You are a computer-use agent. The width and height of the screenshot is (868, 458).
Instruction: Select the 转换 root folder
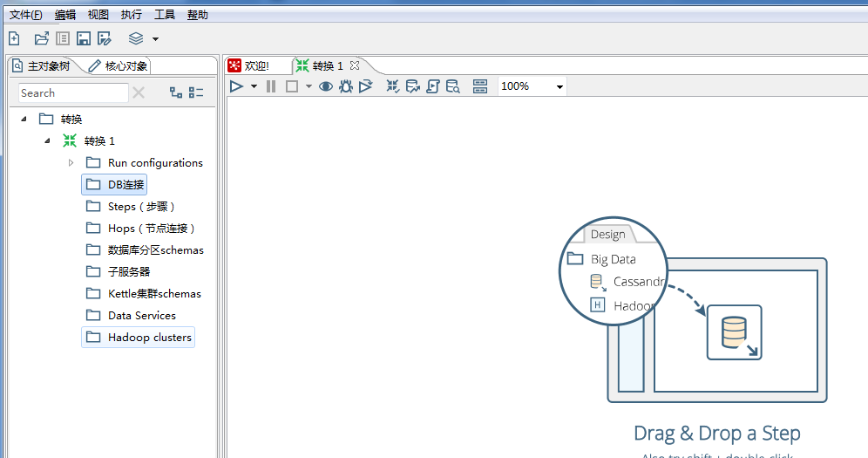point(61,119)
